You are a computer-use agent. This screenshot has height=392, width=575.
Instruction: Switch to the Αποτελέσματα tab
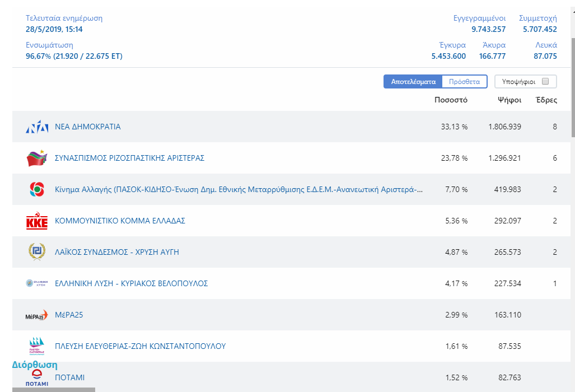413,82
